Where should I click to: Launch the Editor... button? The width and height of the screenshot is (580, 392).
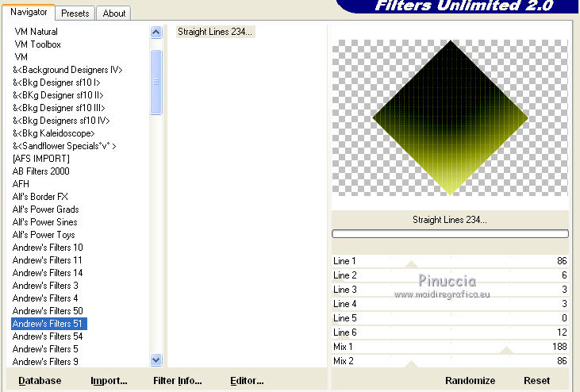247,381
